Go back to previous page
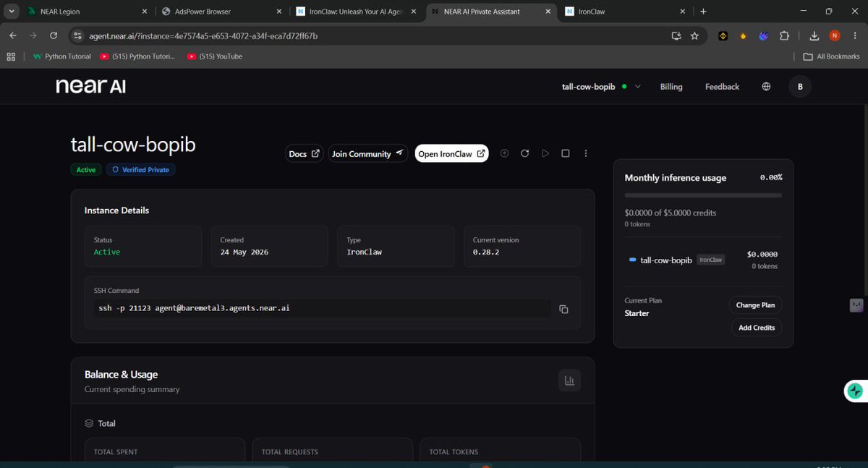 coord(13,35)
